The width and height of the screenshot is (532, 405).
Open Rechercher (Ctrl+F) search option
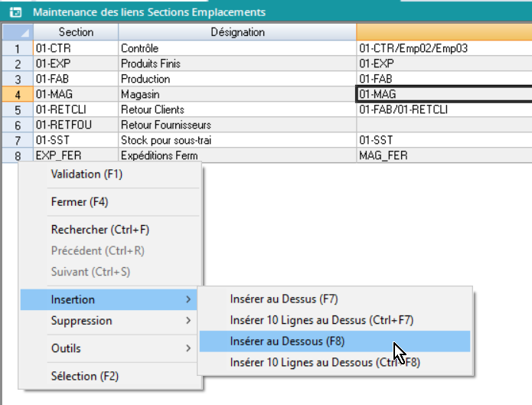click(x=100, y=230)
